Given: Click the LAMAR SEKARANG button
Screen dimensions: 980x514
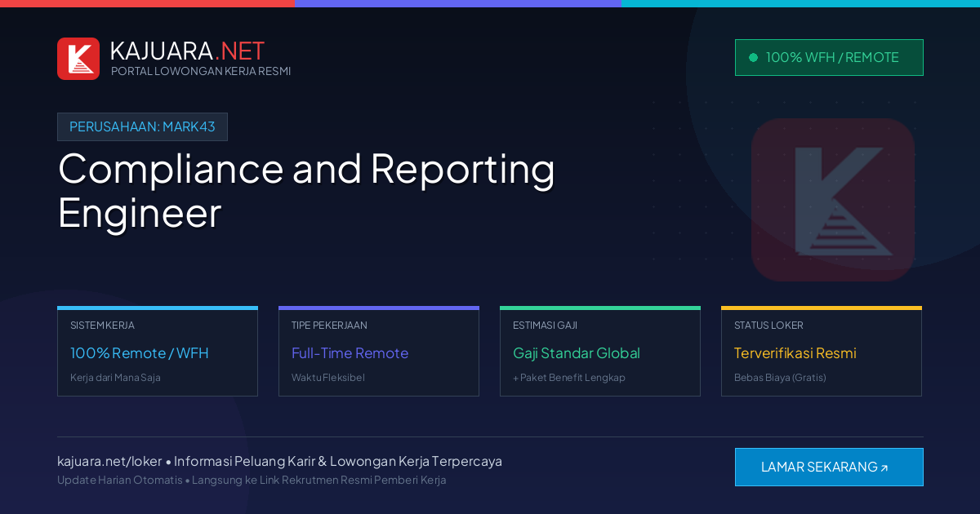Looking at the screenshot, I should pyautogui.click(x=829, y=467).
